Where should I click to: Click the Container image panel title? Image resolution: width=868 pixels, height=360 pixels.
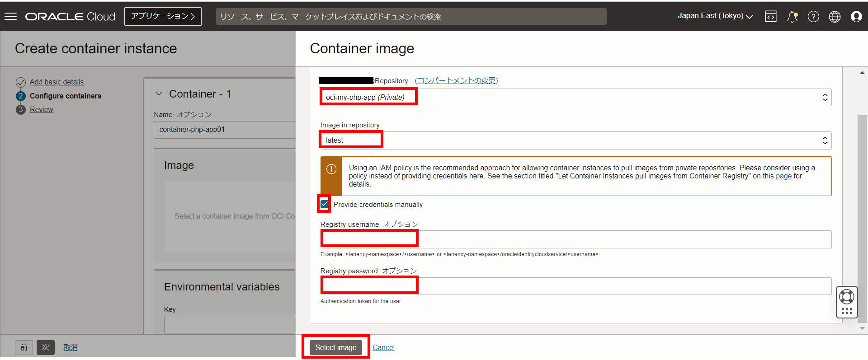(362, 48)
